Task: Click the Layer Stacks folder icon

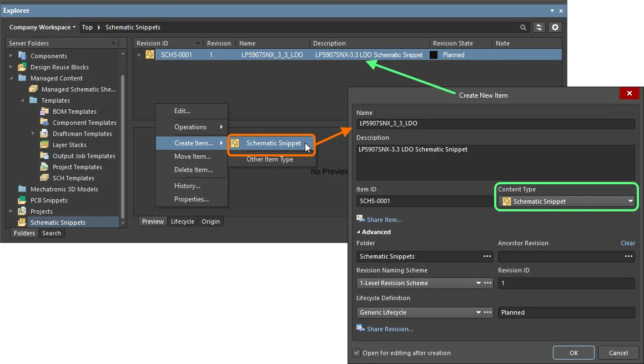Action: 44,144
